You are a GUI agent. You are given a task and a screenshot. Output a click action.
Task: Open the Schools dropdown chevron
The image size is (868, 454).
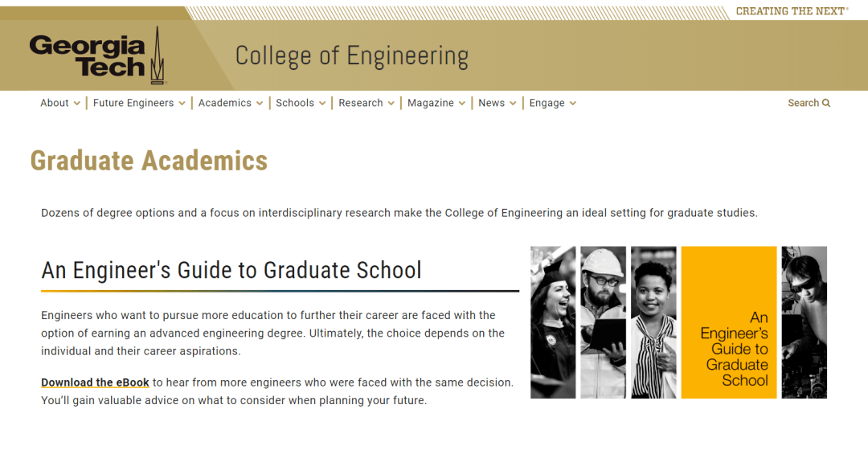click(x=322, y=104)
